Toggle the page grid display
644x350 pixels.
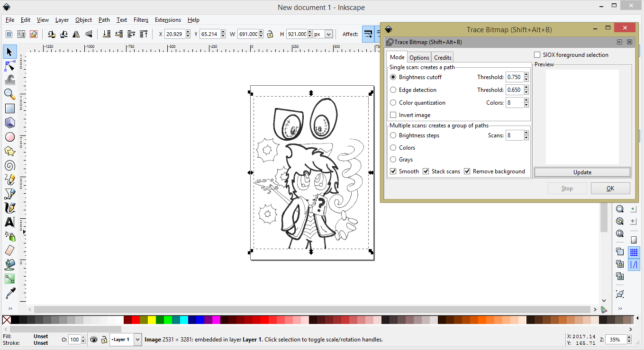pos(634,252)
